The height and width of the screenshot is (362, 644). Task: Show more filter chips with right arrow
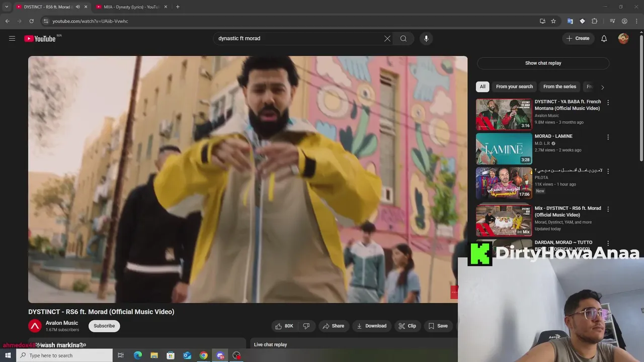[x=602, y=87]
